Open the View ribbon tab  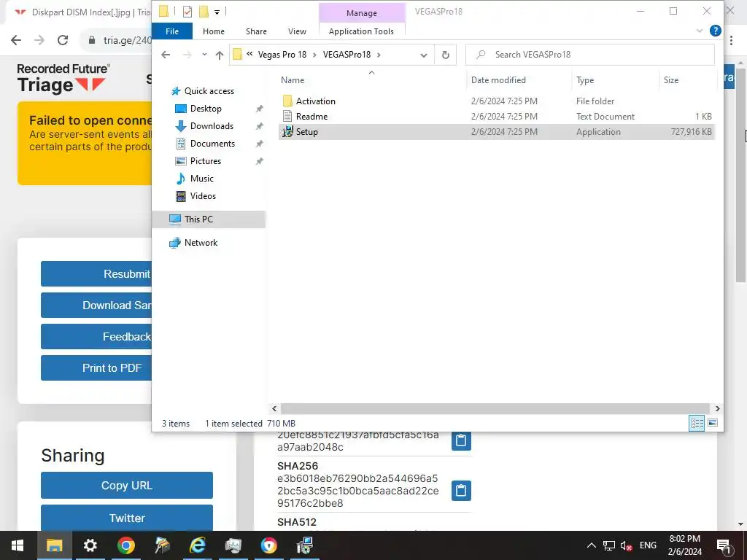click(298, 31)
